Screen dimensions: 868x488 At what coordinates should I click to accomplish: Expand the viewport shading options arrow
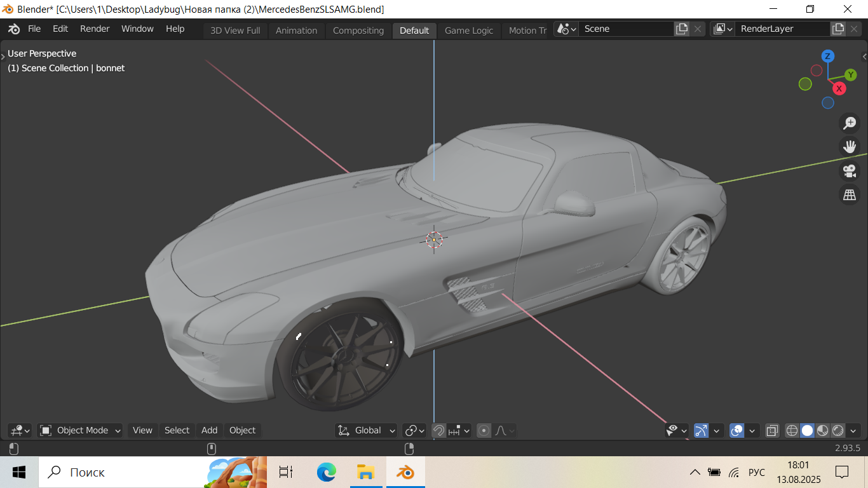pyautogui.click(x=853, y=430)
